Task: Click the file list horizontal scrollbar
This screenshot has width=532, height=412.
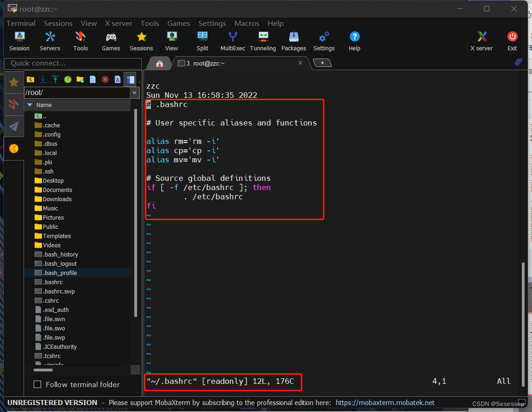Action: coord(43,370)
